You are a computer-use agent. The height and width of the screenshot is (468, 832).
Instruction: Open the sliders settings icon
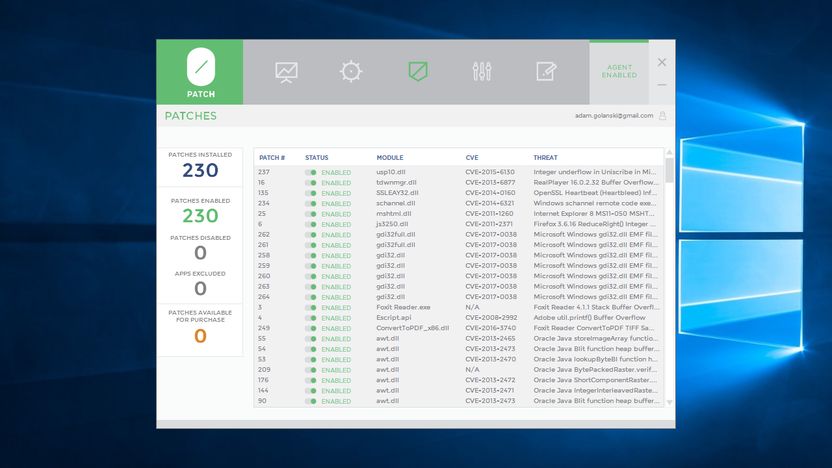[x=482, y=71]
